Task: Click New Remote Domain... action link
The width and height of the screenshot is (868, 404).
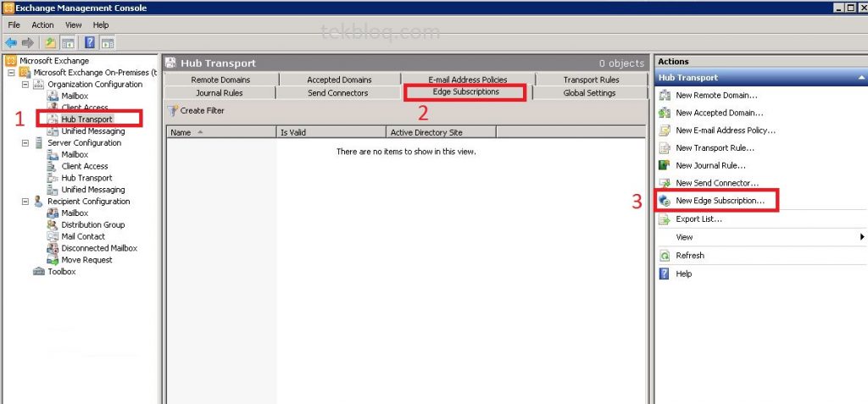Action: click(716, 95)
